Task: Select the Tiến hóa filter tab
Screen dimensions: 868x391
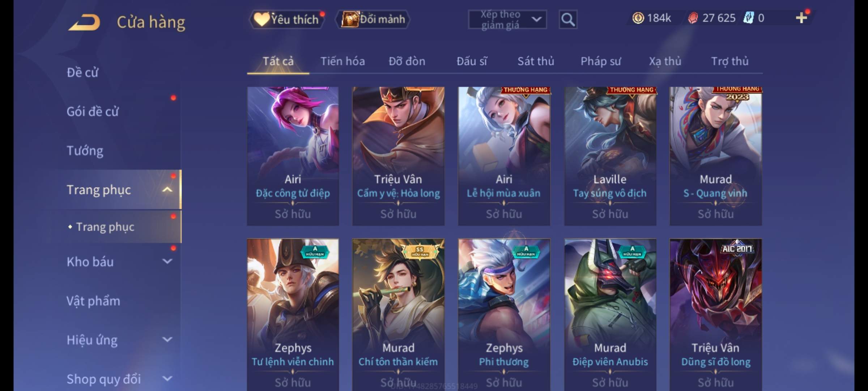Action: [x=342, y=61]
